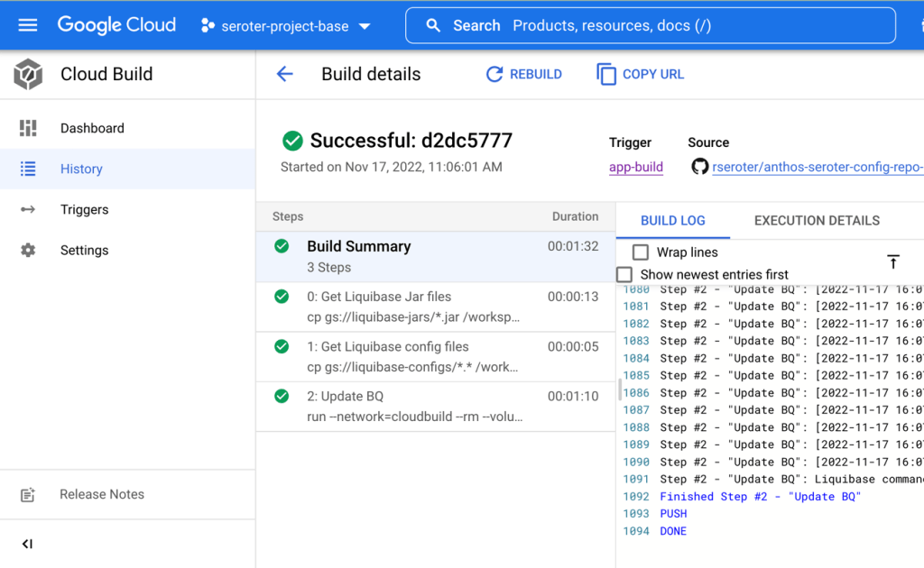This screenshot has height=568, width=924.
Task: Open the seroter-project-base project dropdown
Action: (286, 26)
